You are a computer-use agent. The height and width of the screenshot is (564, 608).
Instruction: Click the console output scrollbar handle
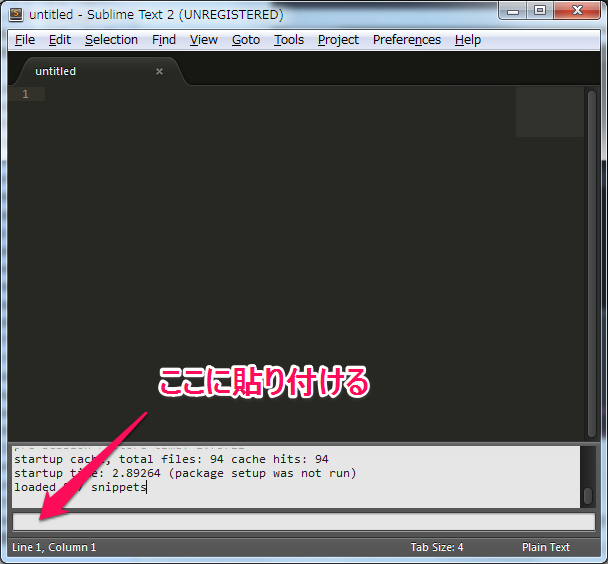click(x=588, y=496)
